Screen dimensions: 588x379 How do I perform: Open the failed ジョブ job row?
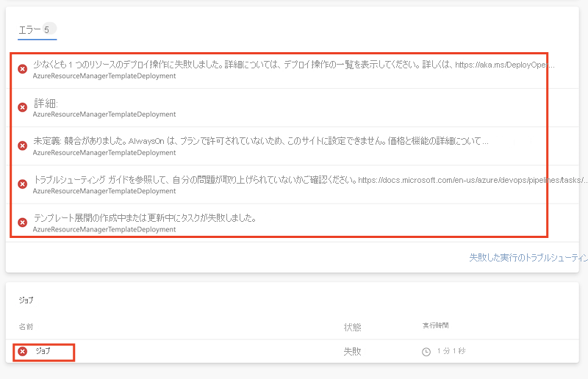(292, 351)
